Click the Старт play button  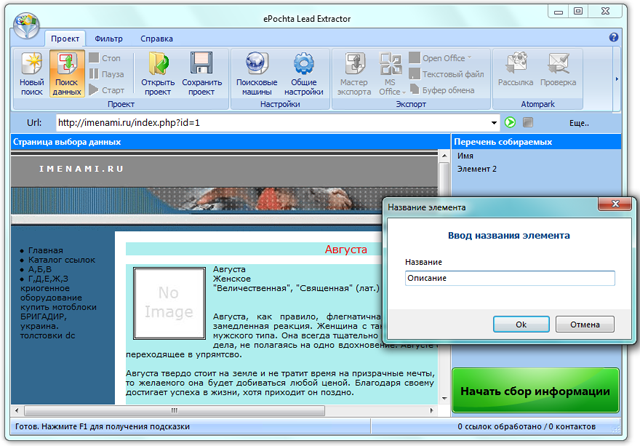pyautogui.click(x=107, y=90)
